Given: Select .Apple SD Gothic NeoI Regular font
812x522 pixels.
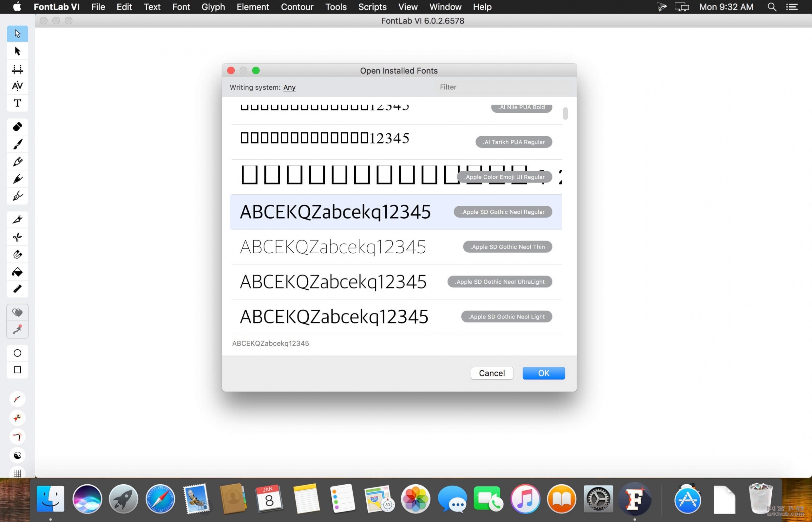Looking at the screenshot, I should tap(396, 212).
